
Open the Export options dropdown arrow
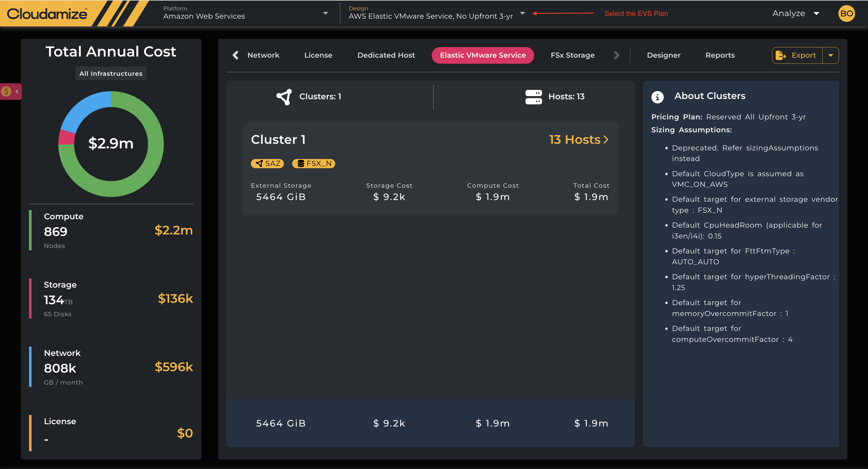click(x=831, y=55)
